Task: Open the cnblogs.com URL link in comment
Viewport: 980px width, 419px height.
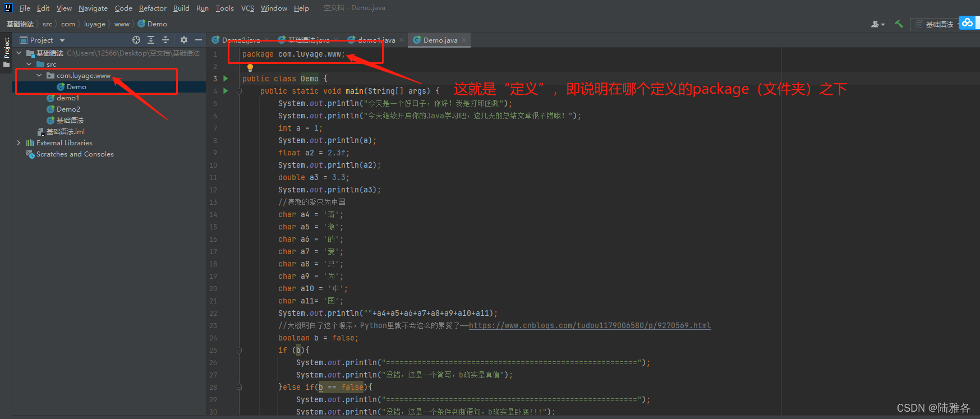Action: click(x=590, y=325)
